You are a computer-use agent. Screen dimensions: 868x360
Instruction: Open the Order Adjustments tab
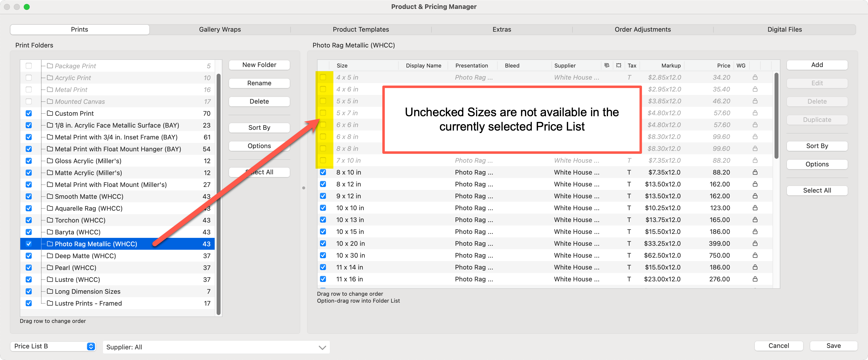[x=642, y=29]
